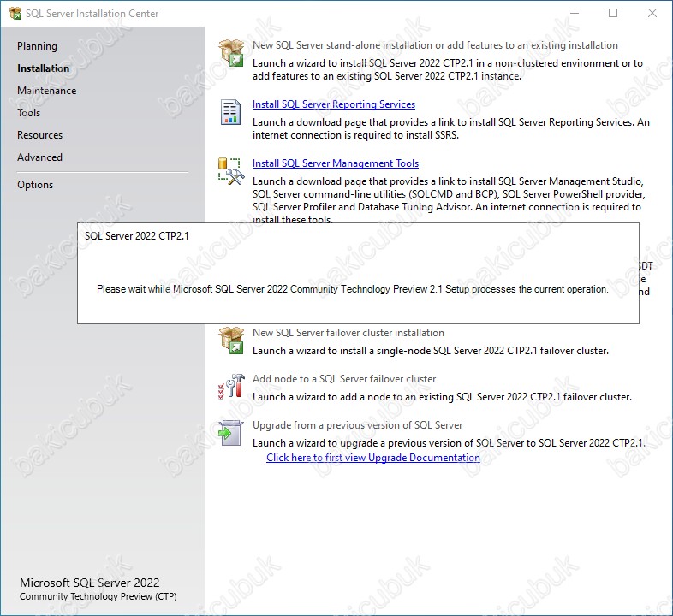
Task: Select Installation in the sidebar
Action: pyautogui.click(x=43, y=68)
